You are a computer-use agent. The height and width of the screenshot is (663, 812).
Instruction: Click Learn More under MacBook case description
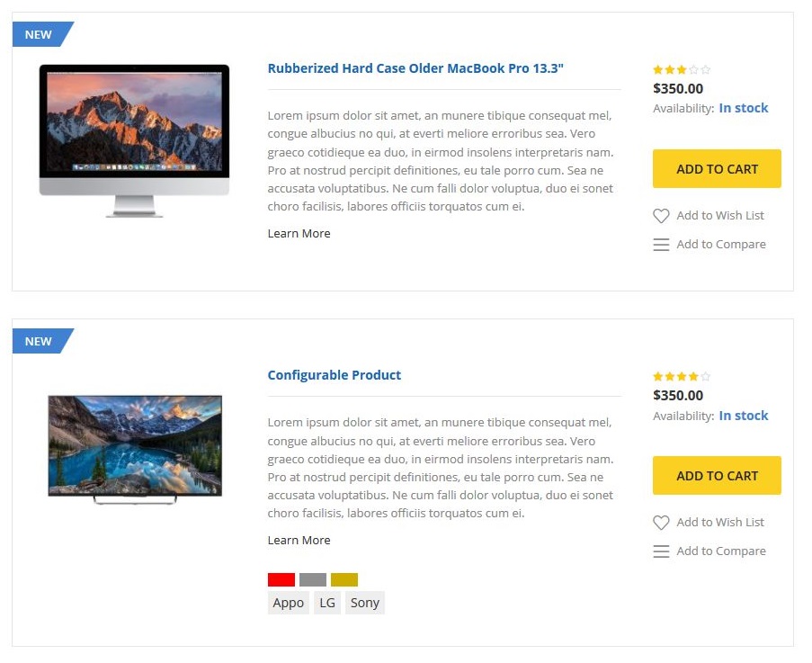(299, 234)
